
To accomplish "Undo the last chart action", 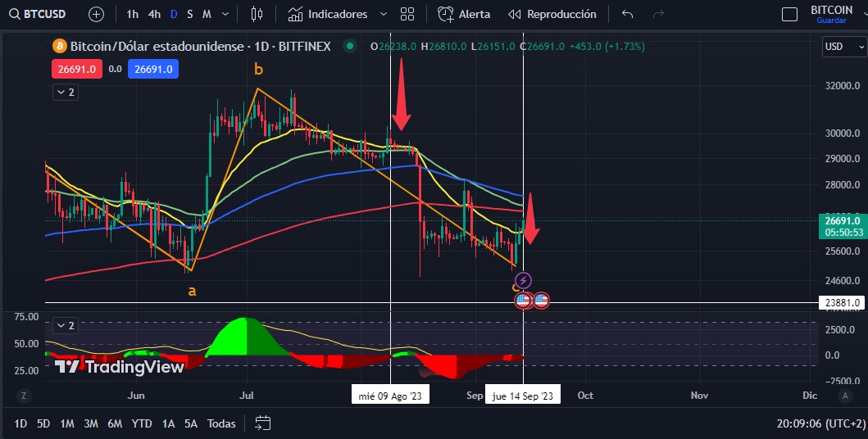I will click(627, 15).
